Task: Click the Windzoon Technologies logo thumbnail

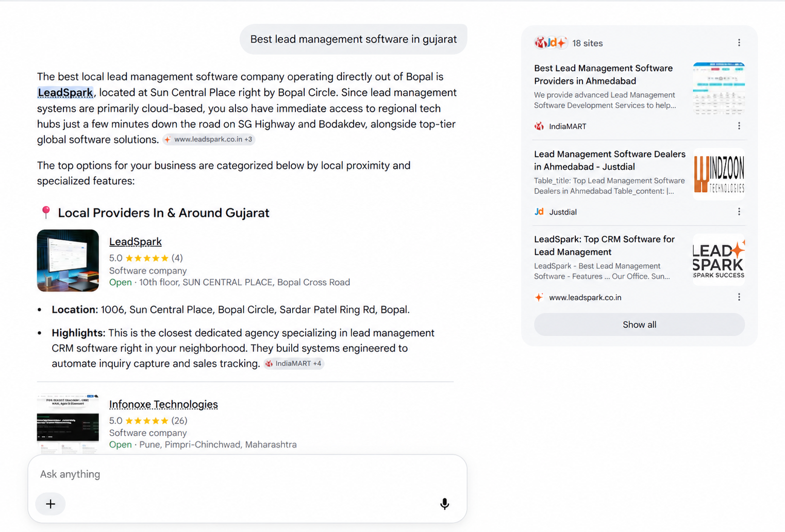Action: tap(719, 174)
